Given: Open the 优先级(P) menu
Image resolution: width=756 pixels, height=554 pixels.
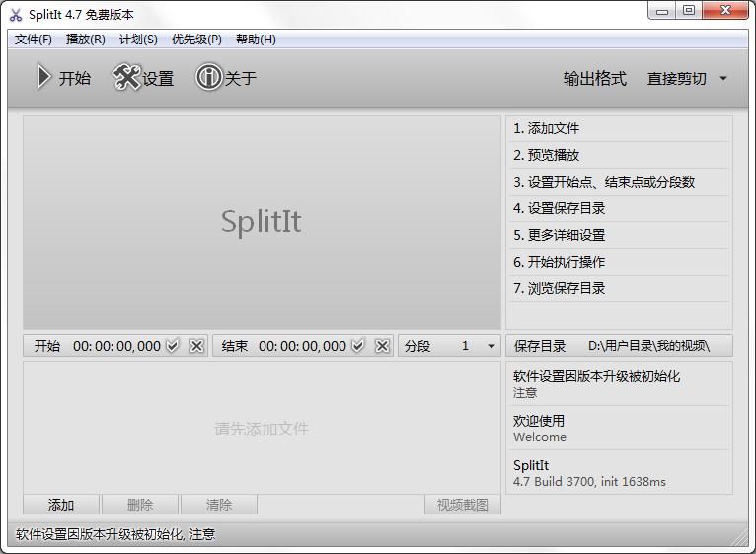Looking at the screenshot, I should point(196,40).
